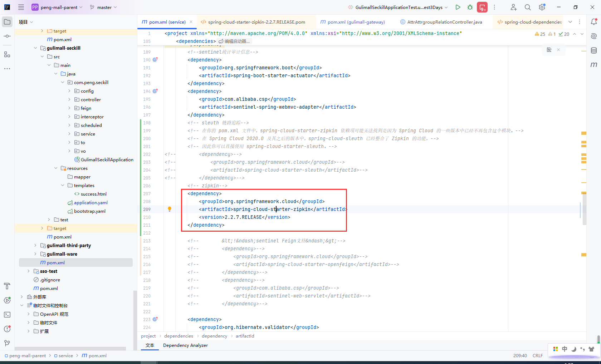
Task: Open the Database tool window
Action: click(x=594, y=50)
